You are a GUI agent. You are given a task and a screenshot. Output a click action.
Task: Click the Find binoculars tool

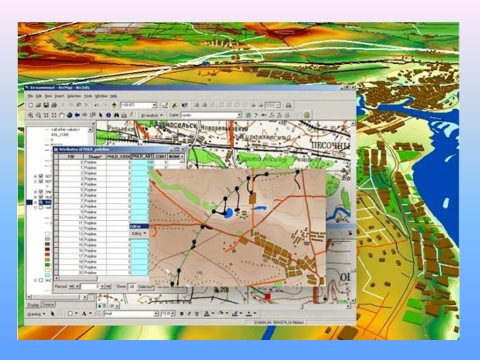116,115
